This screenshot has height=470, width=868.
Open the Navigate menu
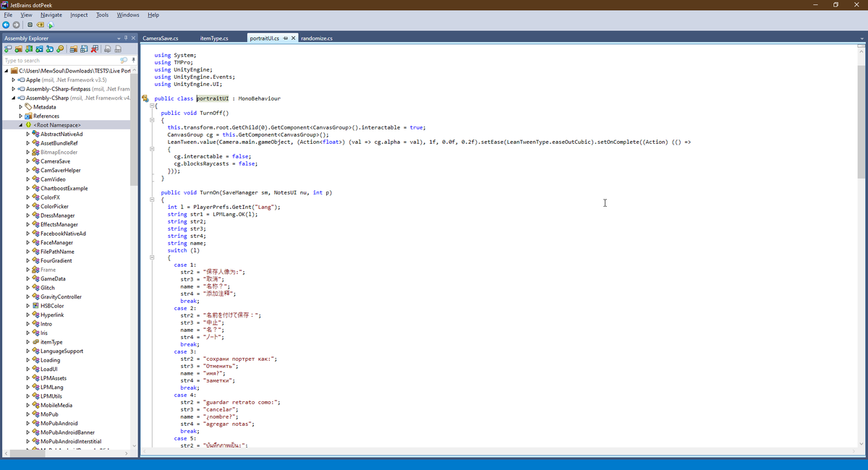[x=51, y=14]
